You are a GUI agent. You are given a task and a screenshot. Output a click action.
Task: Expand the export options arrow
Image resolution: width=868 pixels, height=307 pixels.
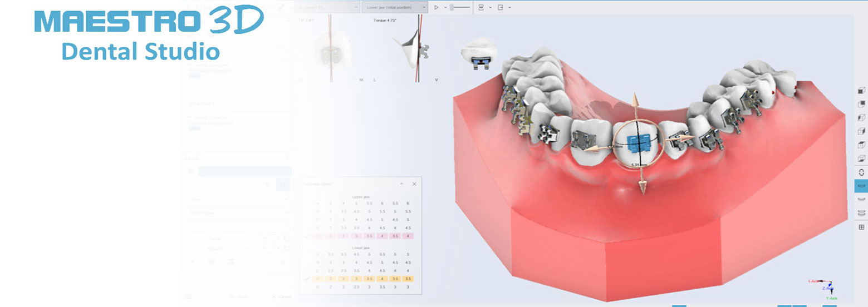click(509, 8)
